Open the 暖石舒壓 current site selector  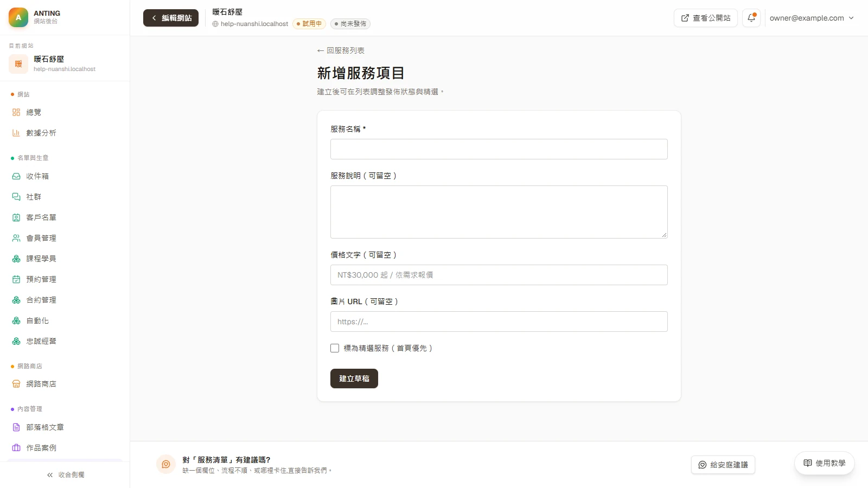pos(65,64)
